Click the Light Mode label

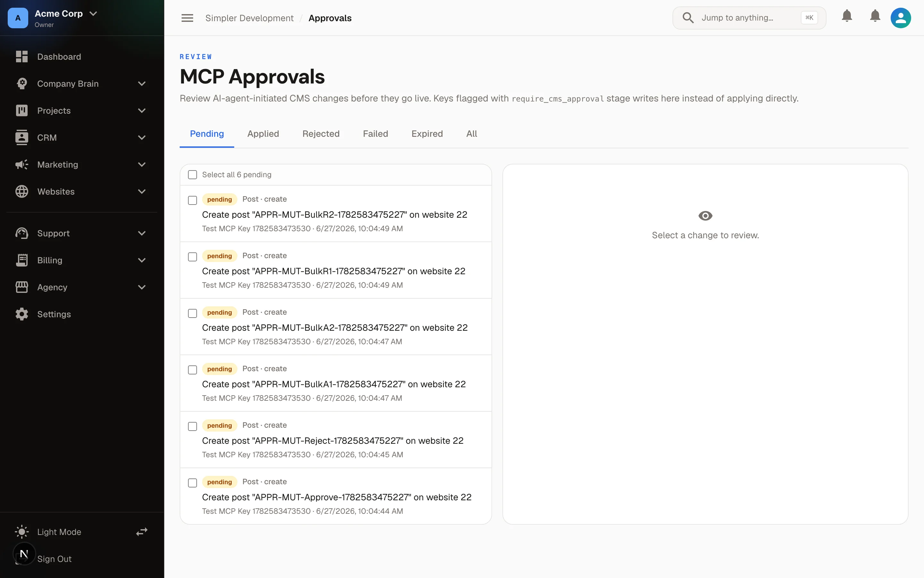pos(59,532)
